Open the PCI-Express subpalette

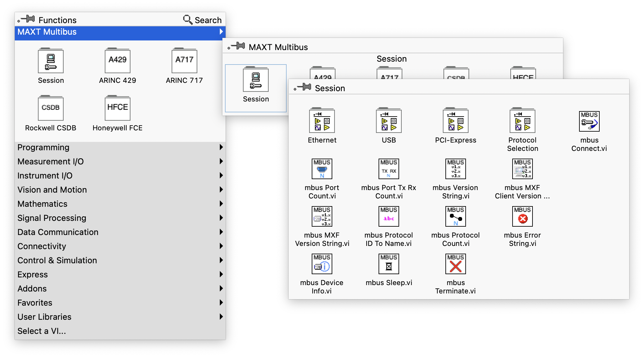(456, 120)
